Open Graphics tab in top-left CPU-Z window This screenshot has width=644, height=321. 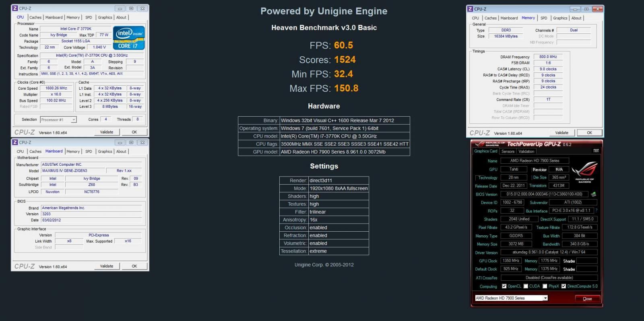[x=105, y=17]
